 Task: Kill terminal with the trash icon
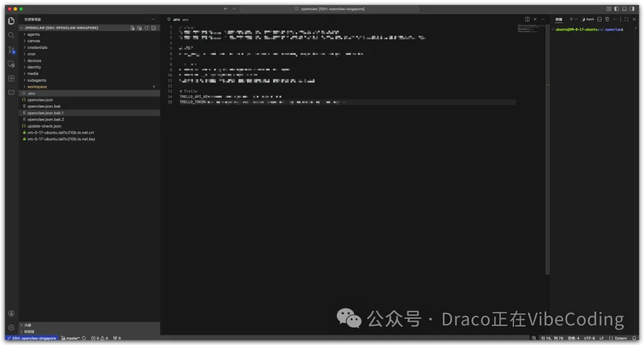point(607,19)
